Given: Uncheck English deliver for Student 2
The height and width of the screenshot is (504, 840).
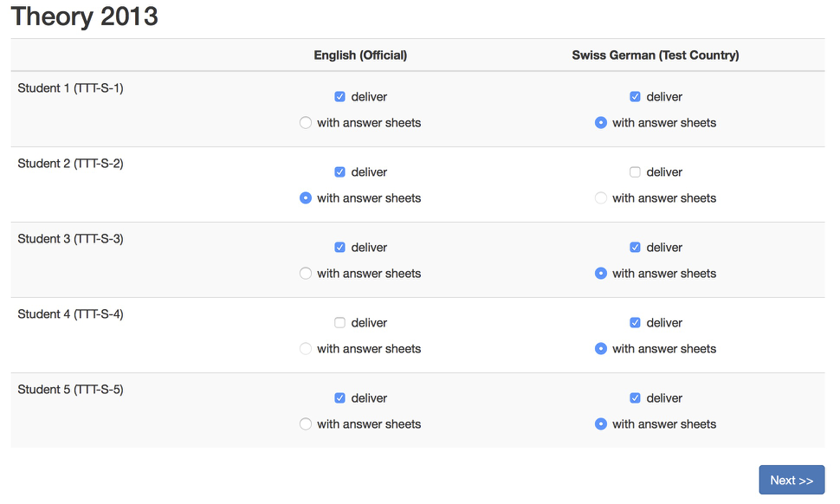Looking at the screenshot, I should 339,172.
